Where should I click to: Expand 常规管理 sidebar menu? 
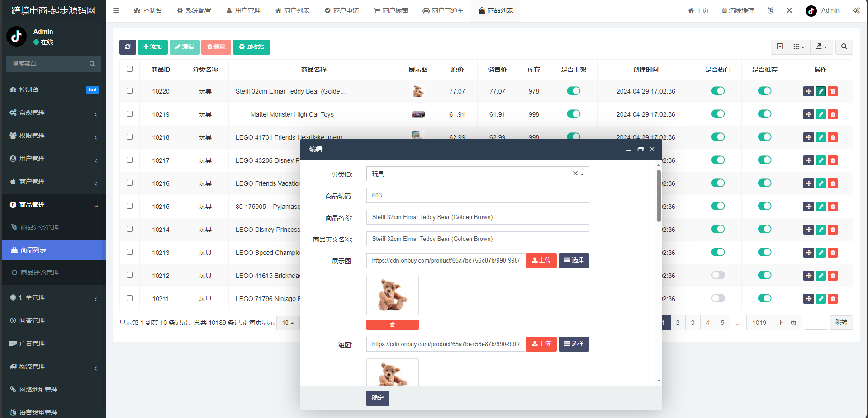[54, 113]
